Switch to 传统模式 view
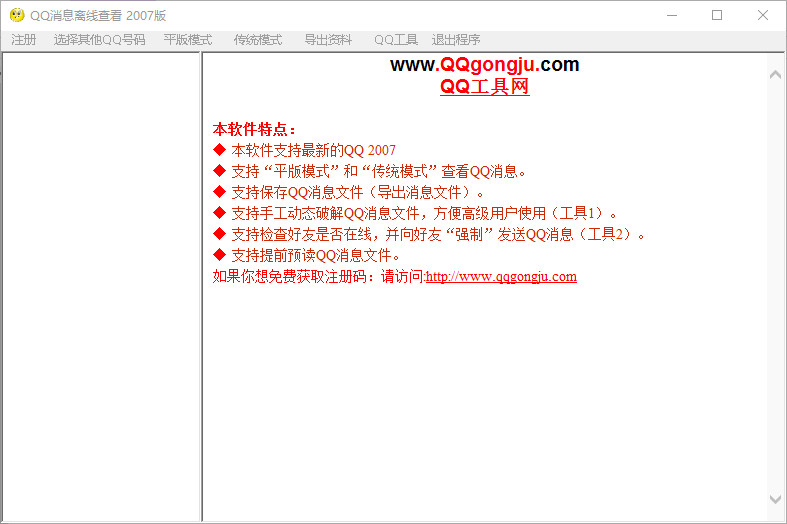Screen dimensions: 787x524 click(258, 40)
